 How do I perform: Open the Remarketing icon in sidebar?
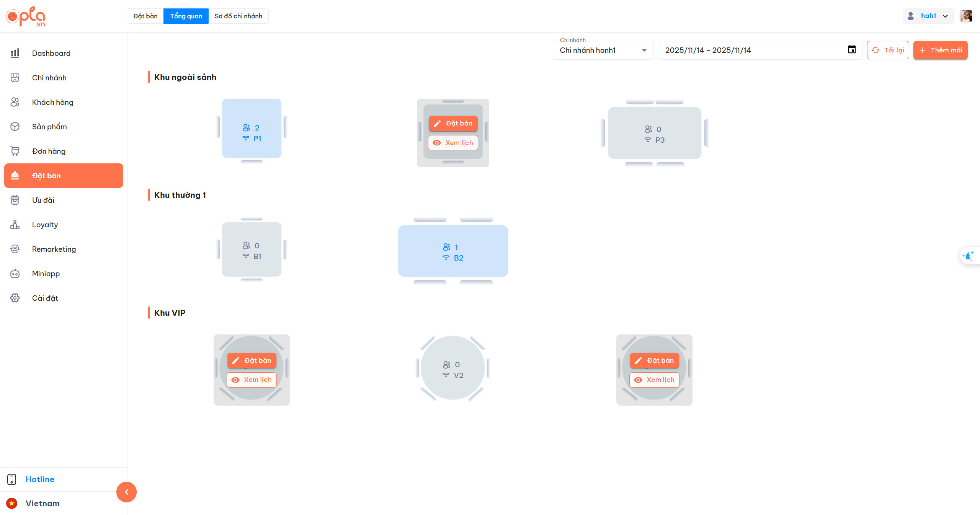(x=15, y=249)
